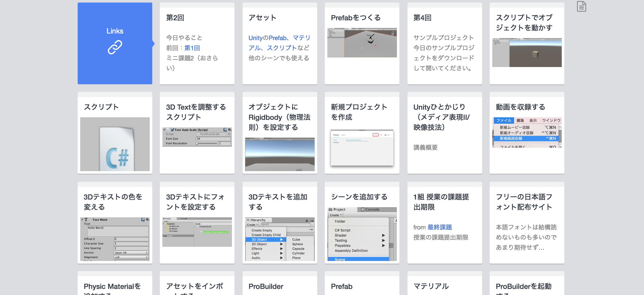
Task: Open the cube scene thumbnail in スクリプトでオブジェクトを動かす card
Action: tap(527, 53)
